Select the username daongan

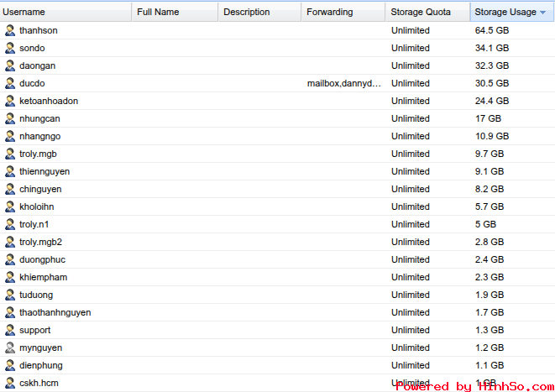(x=37, y=65)
